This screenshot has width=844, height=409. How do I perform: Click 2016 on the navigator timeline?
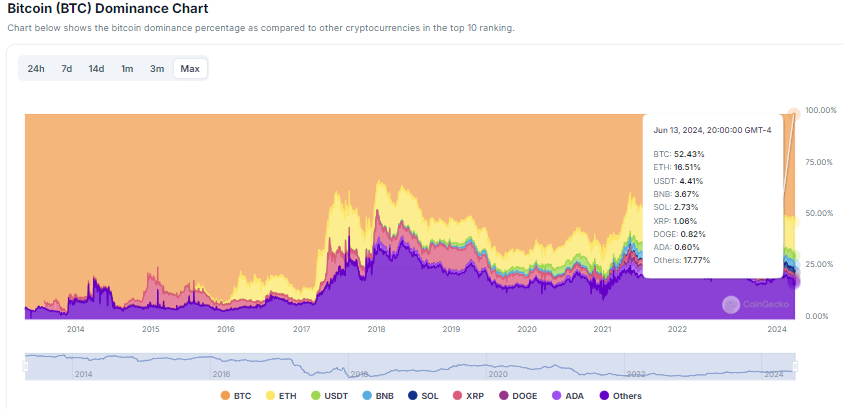221,373
